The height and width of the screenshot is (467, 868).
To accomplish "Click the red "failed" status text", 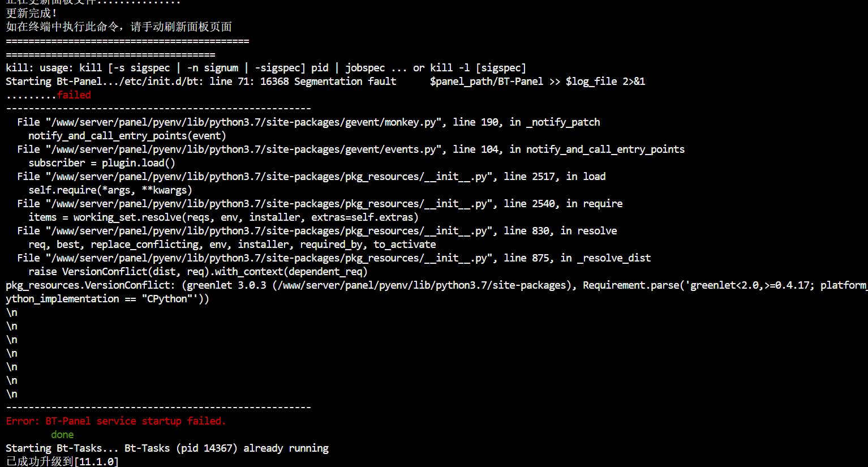I will click(x=74, y=95).
